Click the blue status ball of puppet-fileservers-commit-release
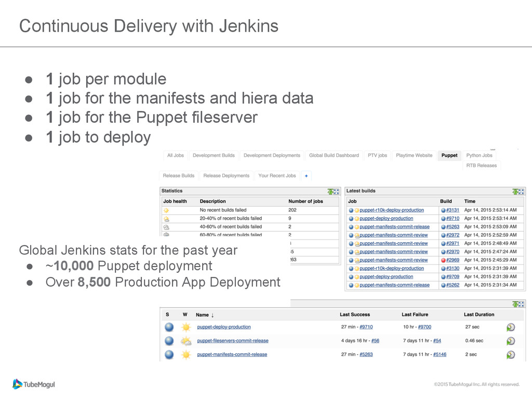Screen dimensions: 532x399 tap(169, 341)
